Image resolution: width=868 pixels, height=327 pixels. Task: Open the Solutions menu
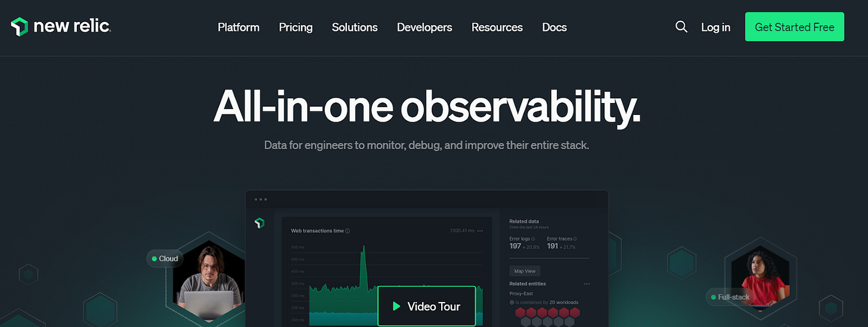pos(355,27)
